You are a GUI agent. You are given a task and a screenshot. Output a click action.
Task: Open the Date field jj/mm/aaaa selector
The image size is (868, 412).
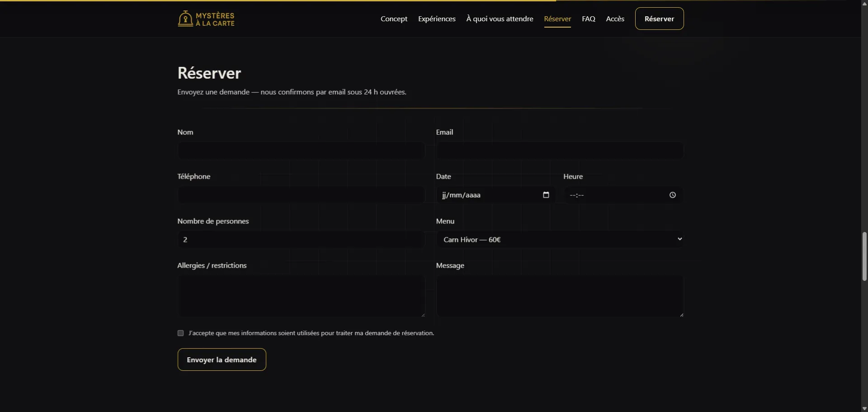point(479,195)
